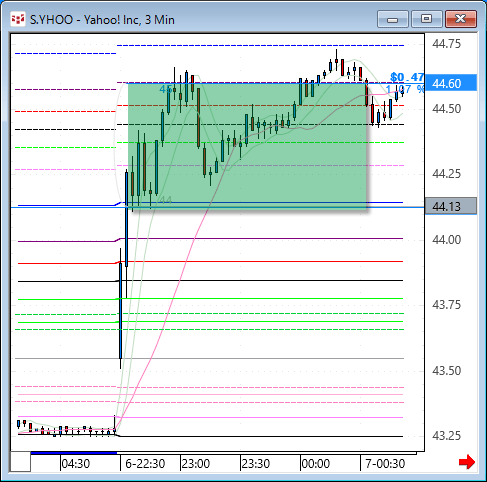Click the 44.75 price scale label
This screenshot has height=482, width=487.
coord(446,44)
